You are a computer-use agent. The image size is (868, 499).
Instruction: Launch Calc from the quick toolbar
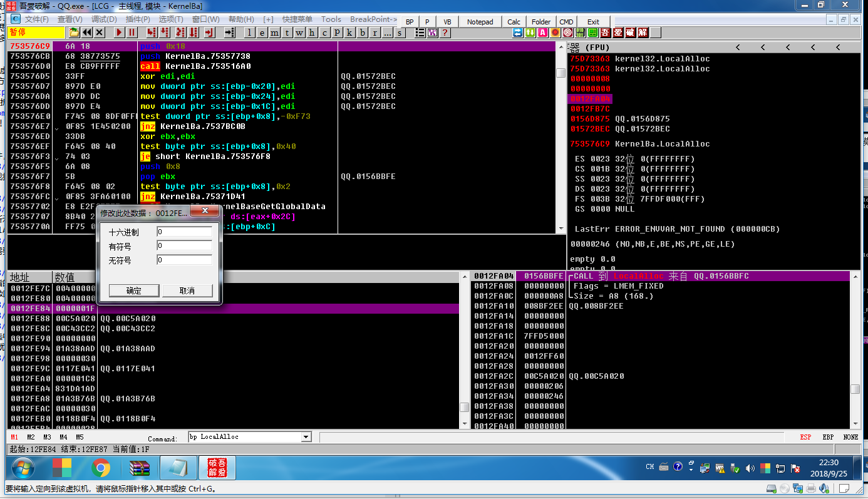click(x=514, y=22)
